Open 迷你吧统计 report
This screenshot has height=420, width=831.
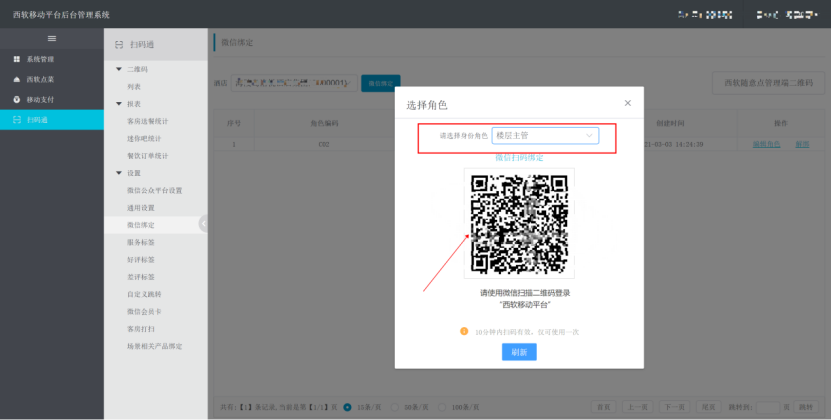(144, 138)
